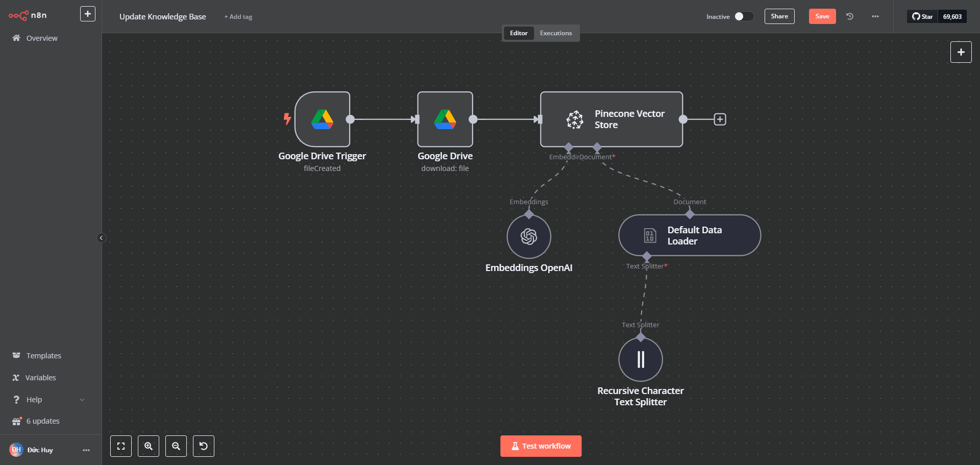Image resolution: width=980 pixels, height=465 pixels.
Task: Open the Overview page
Action: [42, 38]
